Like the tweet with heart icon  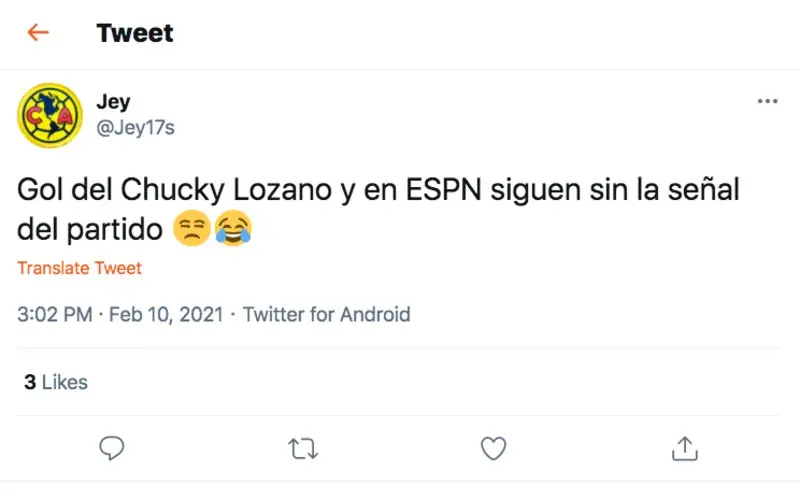pyautogui.click(x=493, y=448)
